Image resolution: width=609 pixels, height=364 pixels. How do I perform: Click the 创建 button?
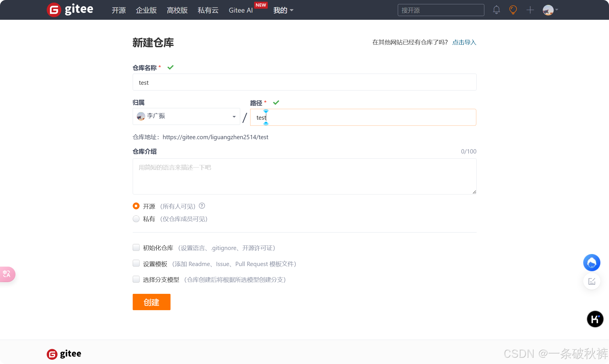152,302
